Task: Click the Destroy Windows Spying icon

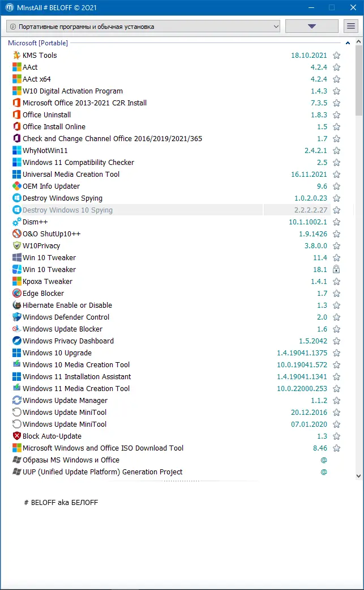Action: [16, 198]
